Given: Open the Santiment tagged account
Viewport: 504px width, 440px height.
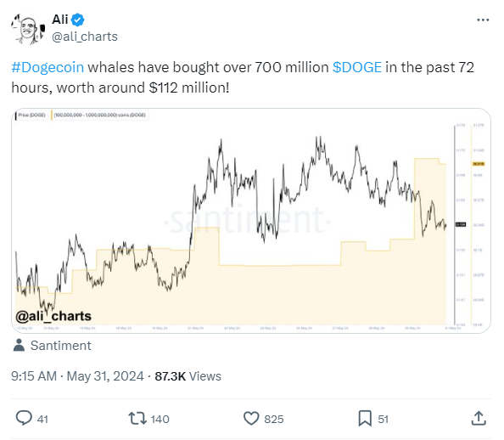Looking at the screenshot, I should [61, 346].
